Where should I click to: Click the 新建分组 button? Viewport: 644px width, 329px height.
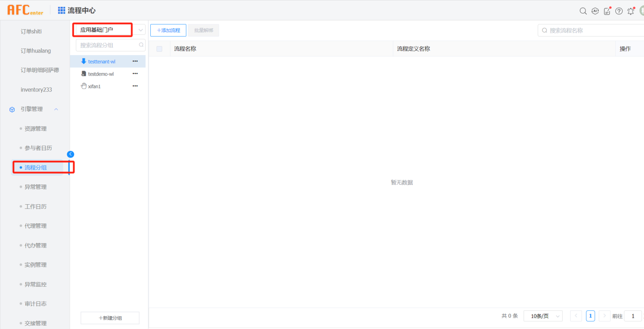110,318
